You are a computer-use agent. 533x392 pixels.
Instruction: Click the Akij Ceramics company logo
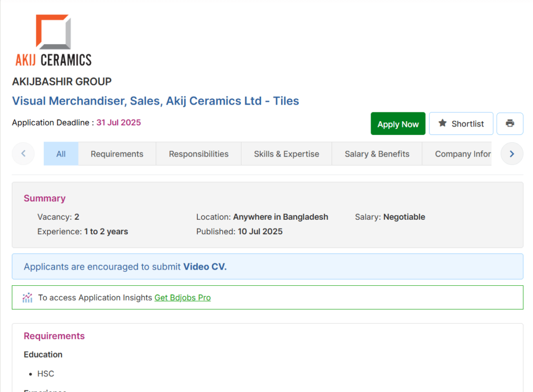(x=54, y=40)
